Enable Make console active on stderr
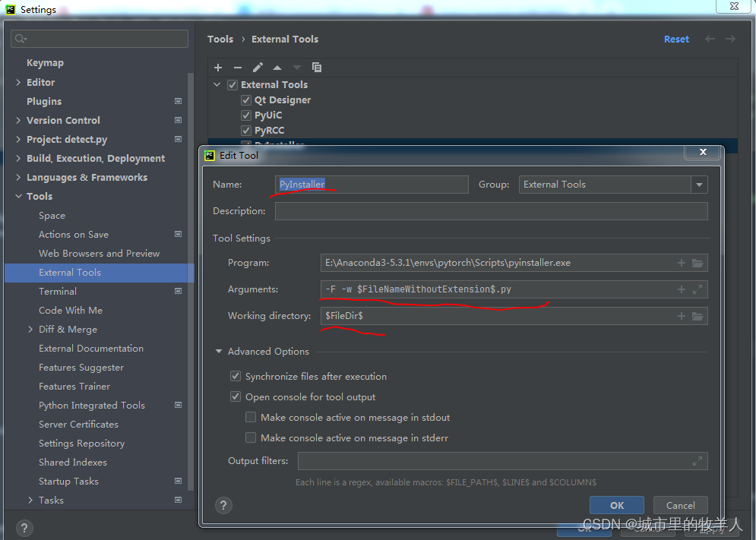Image resolution: width=756 pixels, height=540 pixels. point(251,437)
